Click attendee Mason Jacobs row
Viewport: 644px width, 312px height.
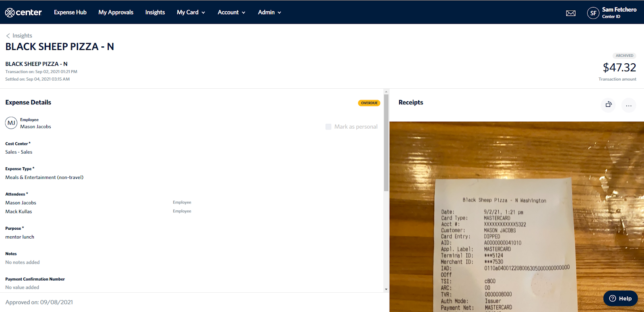point(98,203)
